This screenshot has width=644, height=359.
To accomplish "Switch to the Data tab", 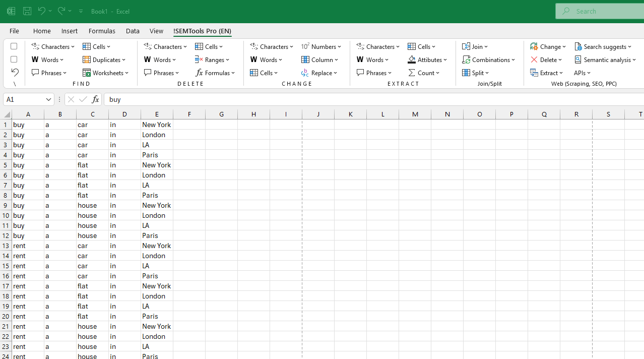I will click(x=133, y=31).
